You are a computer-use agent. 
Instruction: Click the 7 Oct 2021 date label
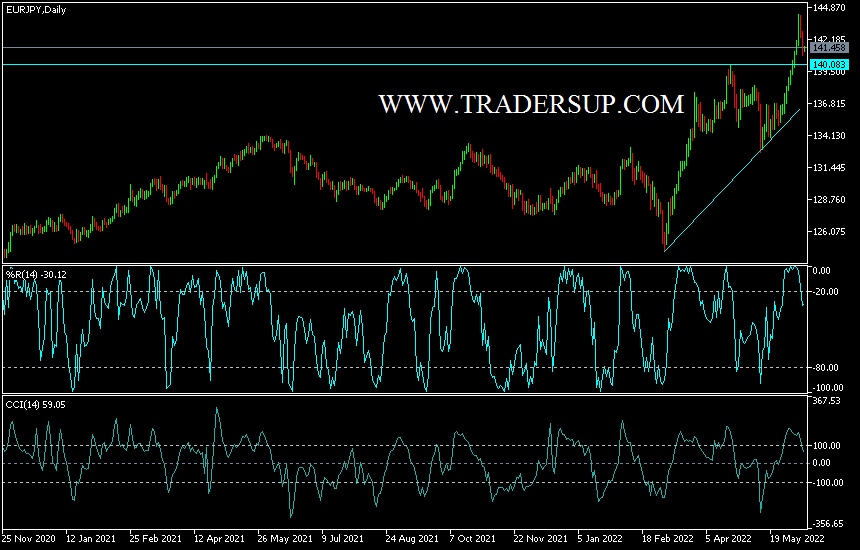click(x=472, y=538)
